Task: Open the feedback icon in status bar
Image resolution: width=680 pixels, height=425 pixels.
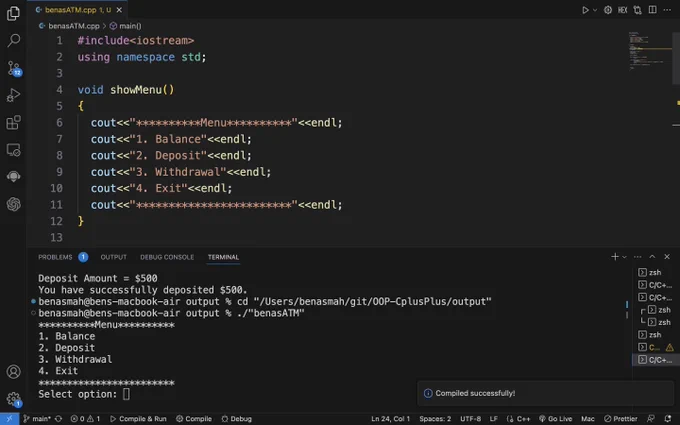Action: point(651,419)
